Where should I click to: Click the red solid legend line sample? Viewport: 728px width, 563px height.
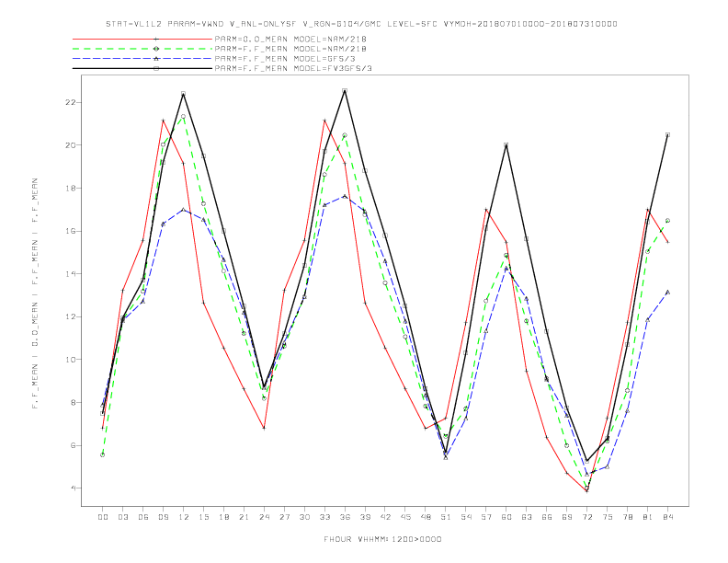[x=142, y=39]
